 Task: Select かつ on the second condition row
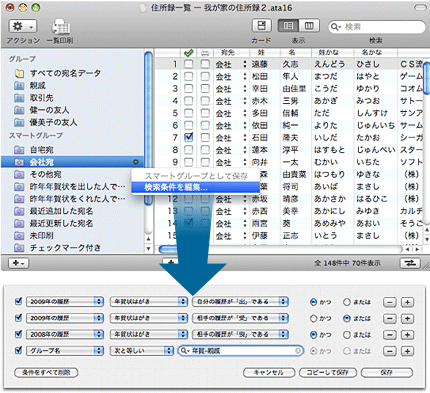pyautogui.click(x=313, y=318)
